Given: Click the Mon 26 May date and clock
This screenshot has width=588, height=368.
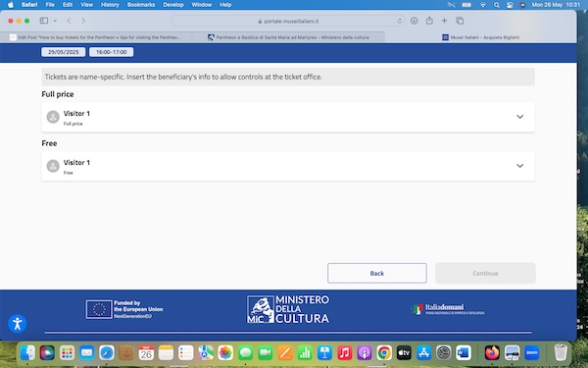Looking at the screenshot, I should click(556, 5).
